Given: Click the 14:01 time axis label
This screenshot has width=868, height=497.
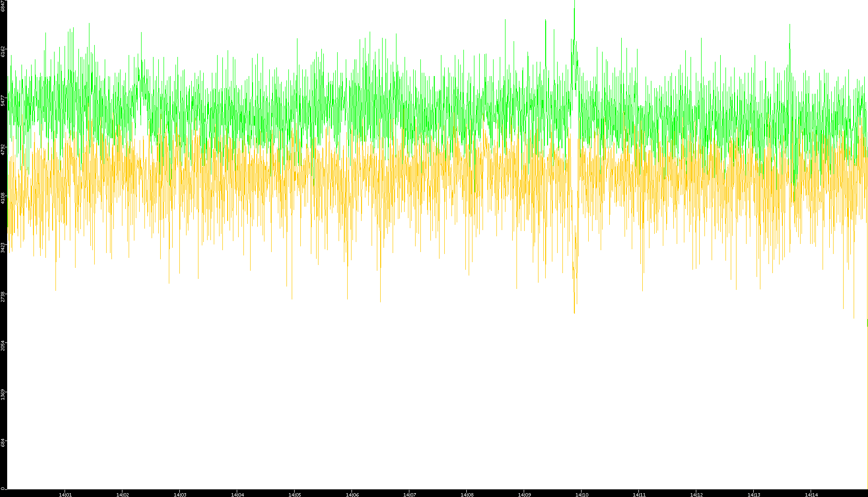Looking at the screenshot, I should [x=65, y=494].
